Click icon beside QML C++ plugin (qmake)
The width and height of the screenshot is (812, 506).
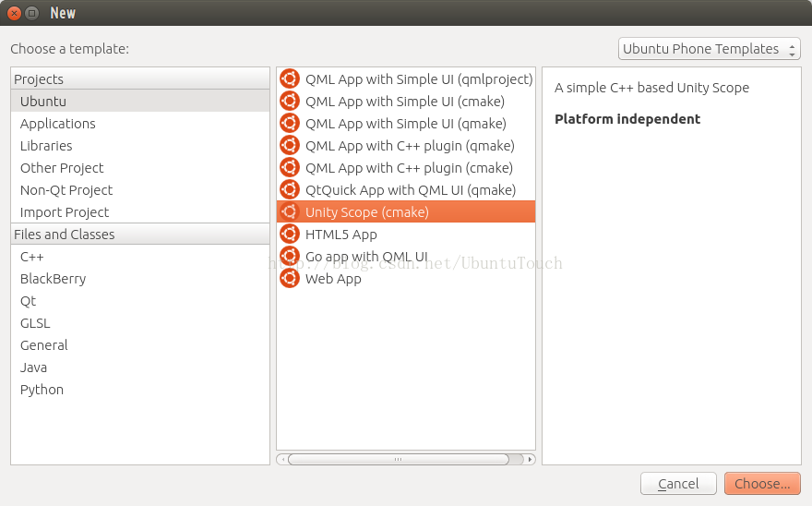point(290,146)
